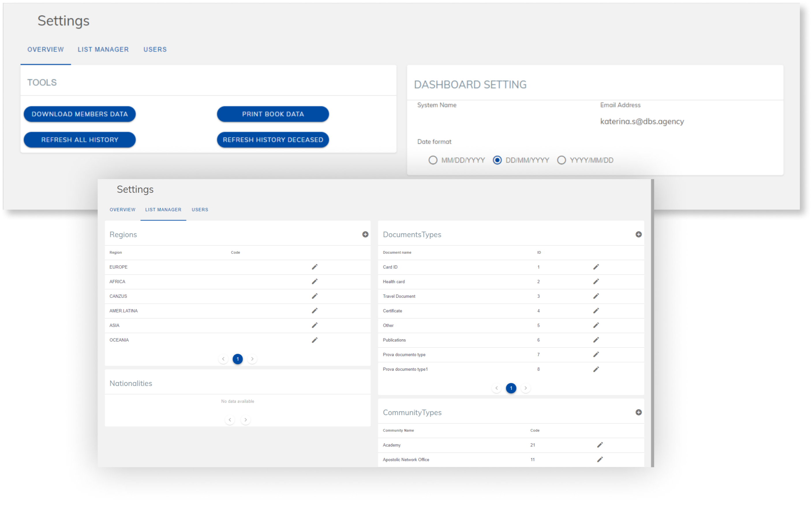Go to next page in Nationalities list
This screenshot has height=505, width=812.
pos(246,419)
